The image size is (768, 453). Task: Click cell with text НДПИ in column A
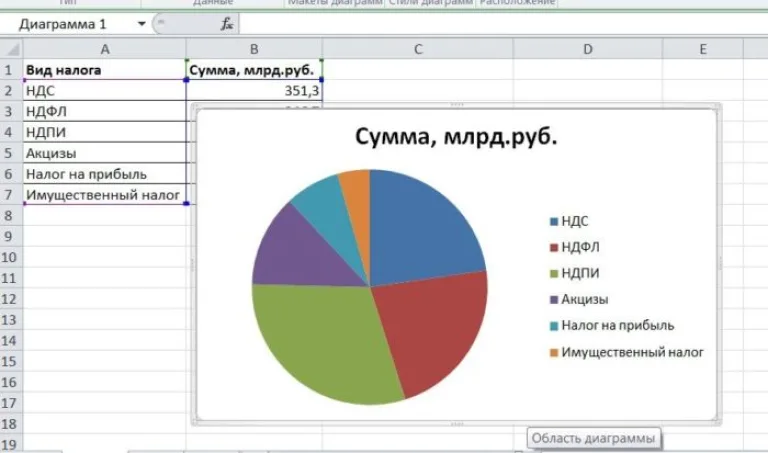[104, 132]
